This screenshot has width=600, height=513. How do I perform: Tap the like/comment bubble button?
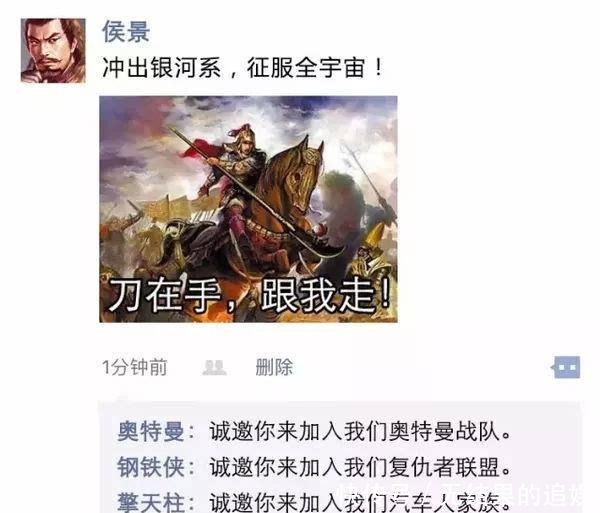click(566, 367)
